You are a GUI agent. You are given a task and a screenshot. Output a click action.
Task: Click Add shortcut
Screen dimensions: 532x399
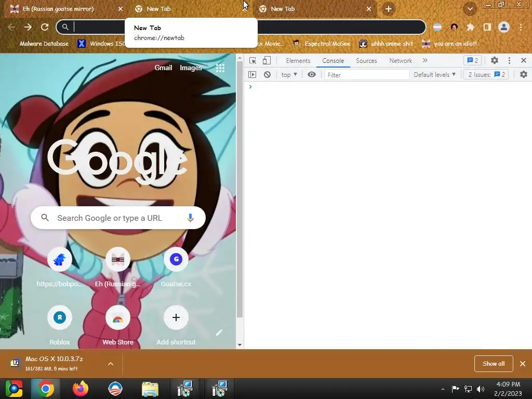click(x=176, y=326)
